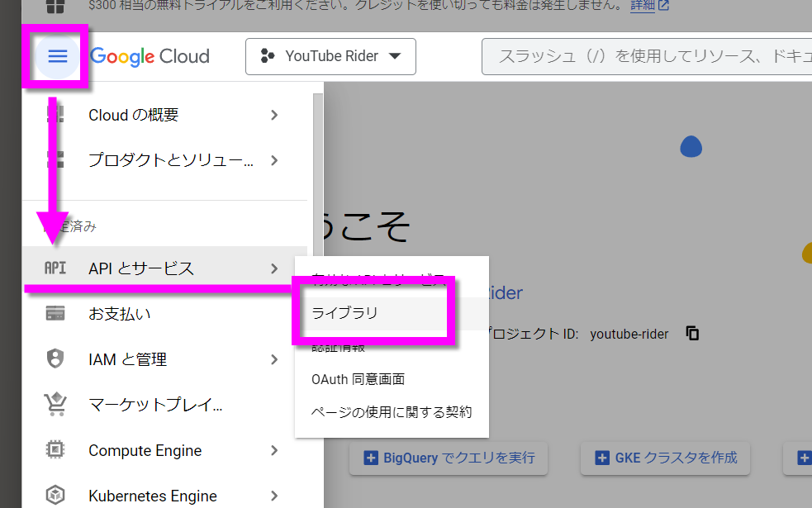Click the Compute Engine chip icon
Viewport: 812px width, 508px height.
click(55, 449)
